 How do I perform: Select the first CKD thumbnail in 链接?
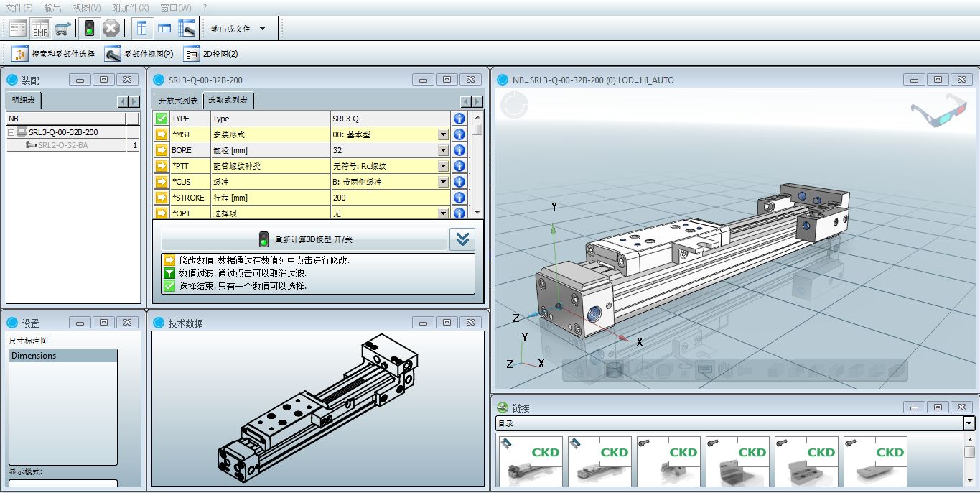point(531,461)
